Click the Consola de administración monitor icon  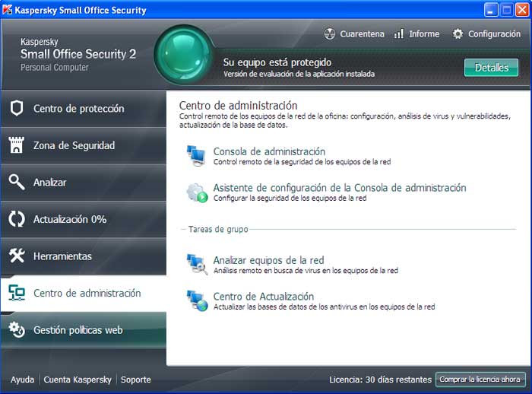coord(196,156)
